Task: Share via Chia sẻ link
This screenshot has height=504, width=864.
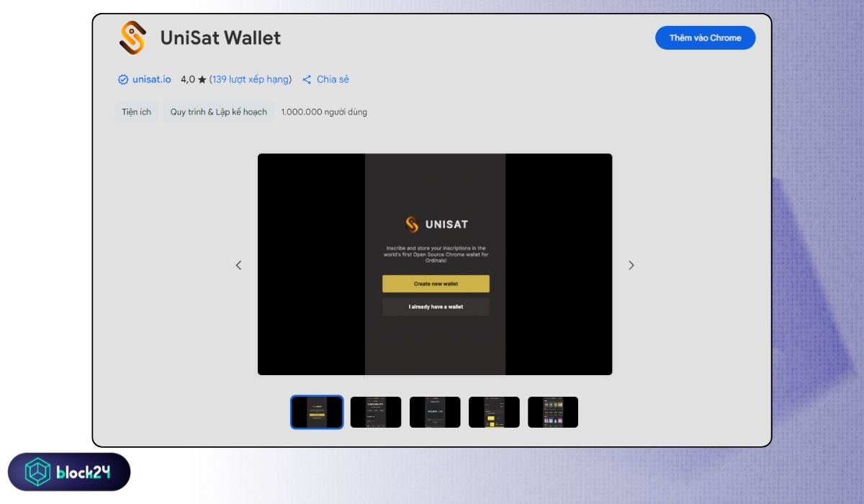Action: [333, 79]
